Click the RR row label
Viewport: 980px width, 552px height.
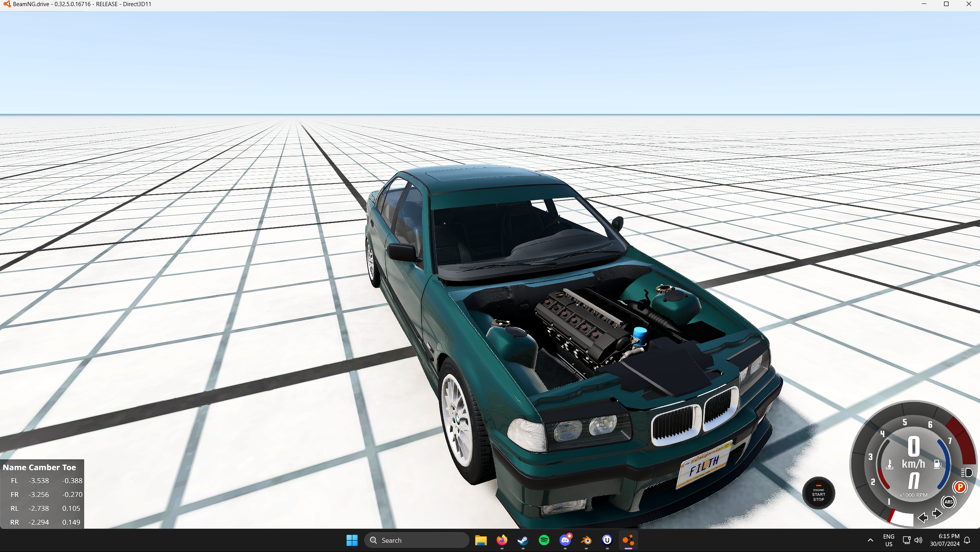tap(15, 522)
